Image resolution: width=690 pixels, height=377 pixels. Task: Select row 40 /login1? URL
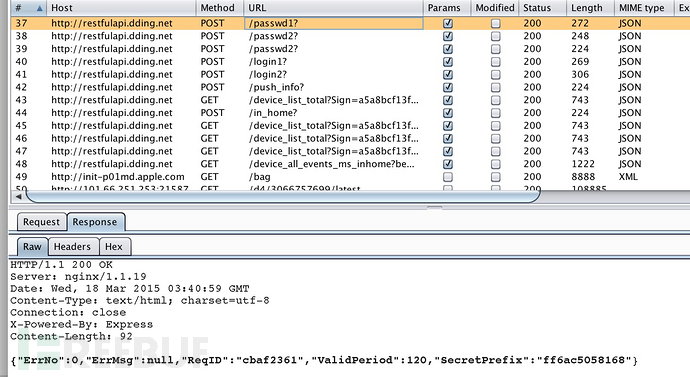[268, 62]
